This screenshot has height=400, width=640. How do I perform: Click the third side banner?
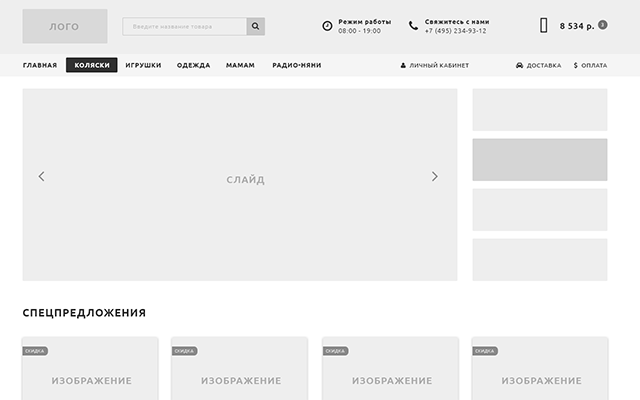(x=540, y=210)
